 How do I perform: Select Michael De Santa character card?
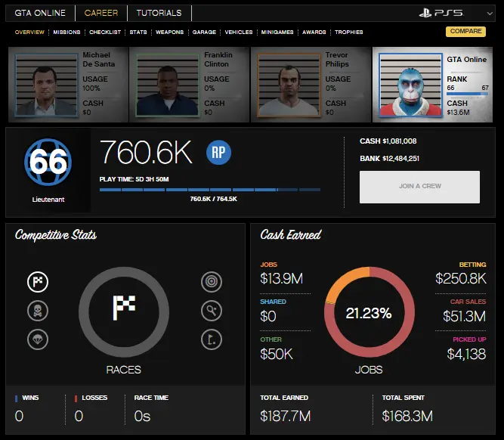click(68, 84)
